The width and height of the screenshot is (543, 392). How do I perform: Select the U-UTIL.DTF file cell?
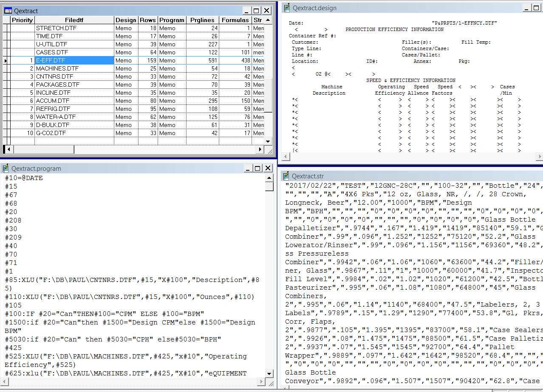tap(74, 45)
